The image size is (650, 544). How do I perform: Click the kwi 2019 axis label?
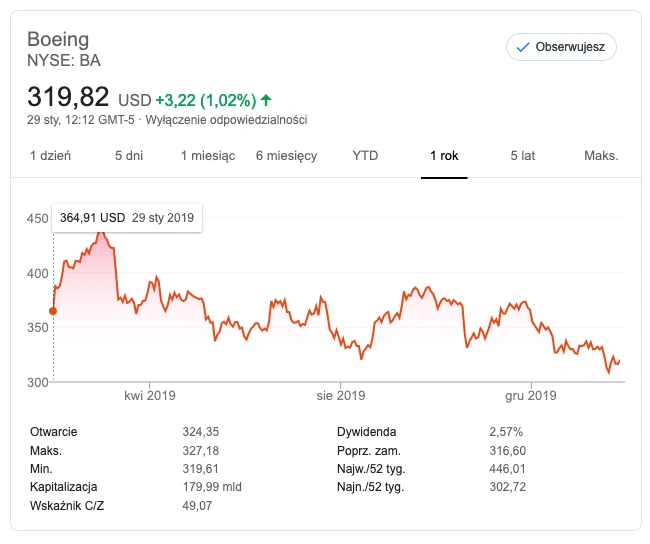(150, 396)
